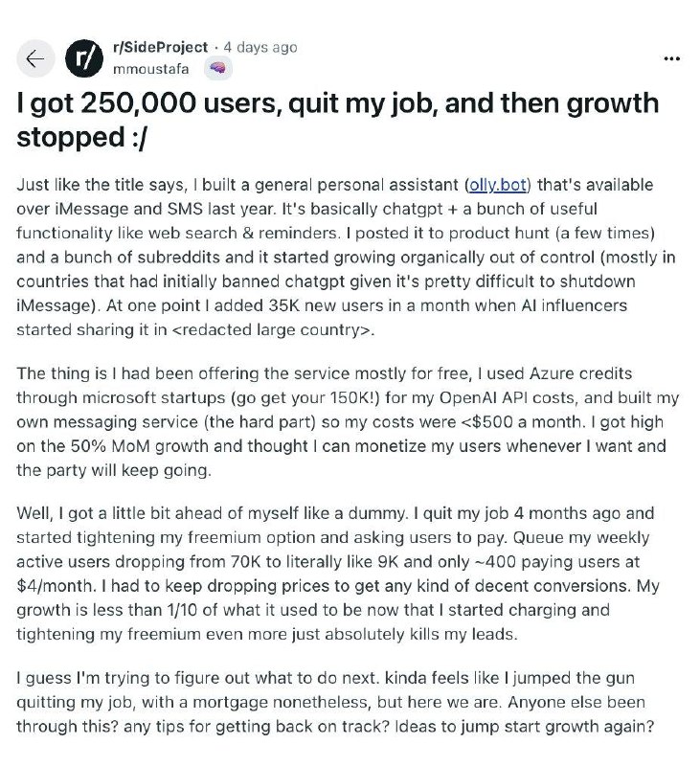
Task: Click the paragraph starting 'The thing is'
Action: 335,421
